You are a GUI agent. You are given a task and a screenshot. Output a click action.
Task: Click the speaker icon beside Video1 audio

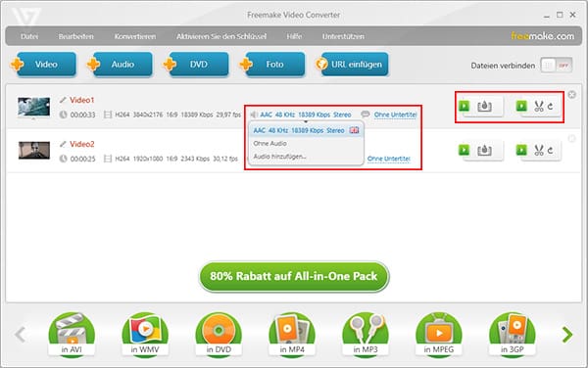click(254, 115)
